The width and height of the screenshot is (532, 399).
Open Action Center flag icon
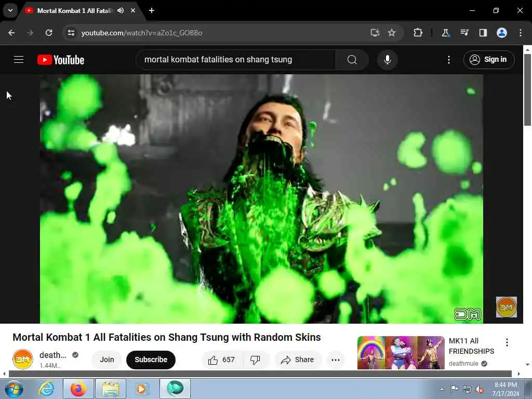coord(454,389)
